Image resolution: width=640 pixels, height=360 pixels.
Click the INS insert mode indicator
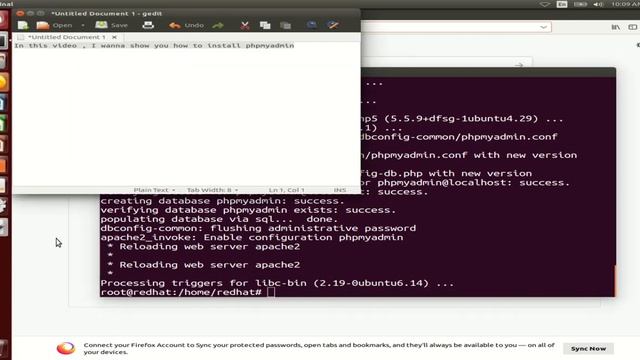pyautogui.click(x=340, y=190)
